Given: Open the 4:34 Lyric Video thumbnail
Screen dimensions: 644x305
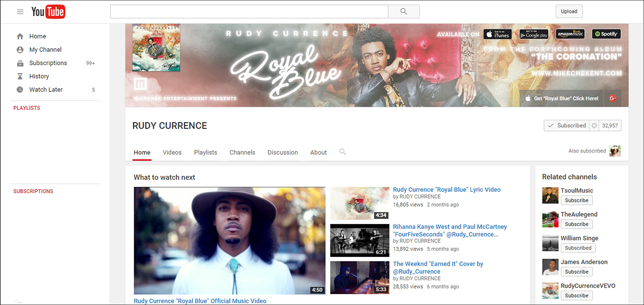Looking at the screenshot, I should tap(360, 203).
